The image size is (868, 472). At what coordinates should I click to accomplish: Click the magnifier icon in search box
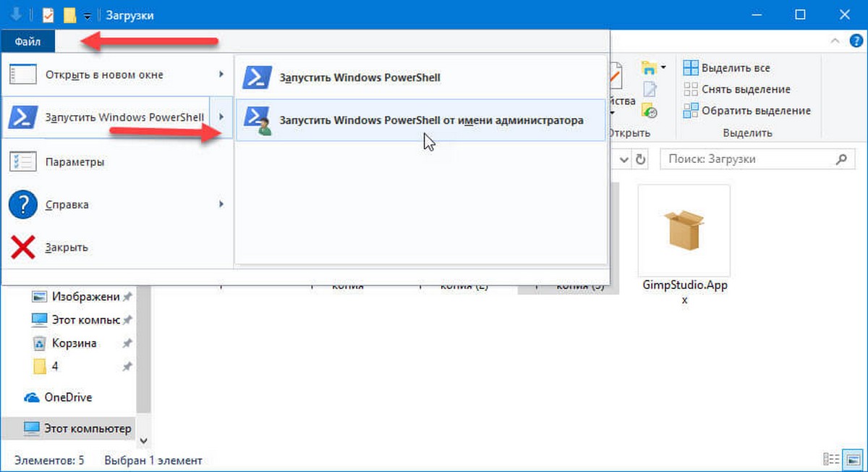click(841, 159)
